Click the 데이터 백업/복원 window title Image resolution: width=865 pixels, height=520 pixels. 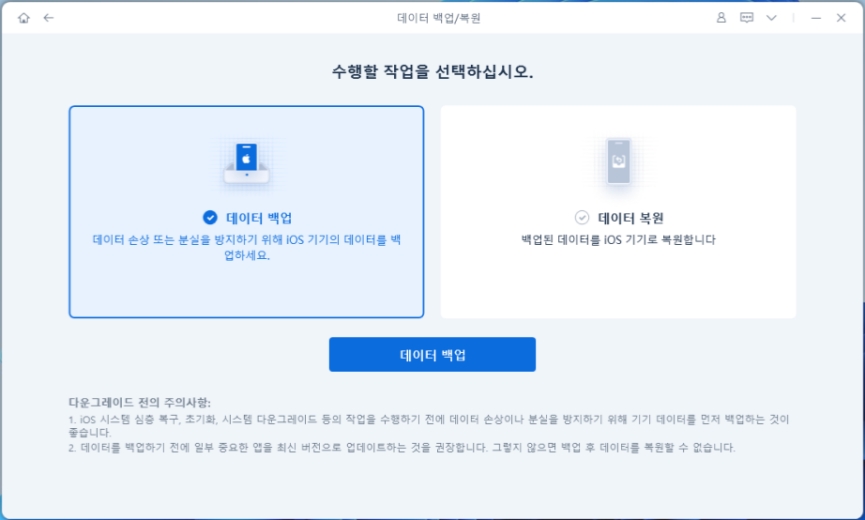click(439, 18)
